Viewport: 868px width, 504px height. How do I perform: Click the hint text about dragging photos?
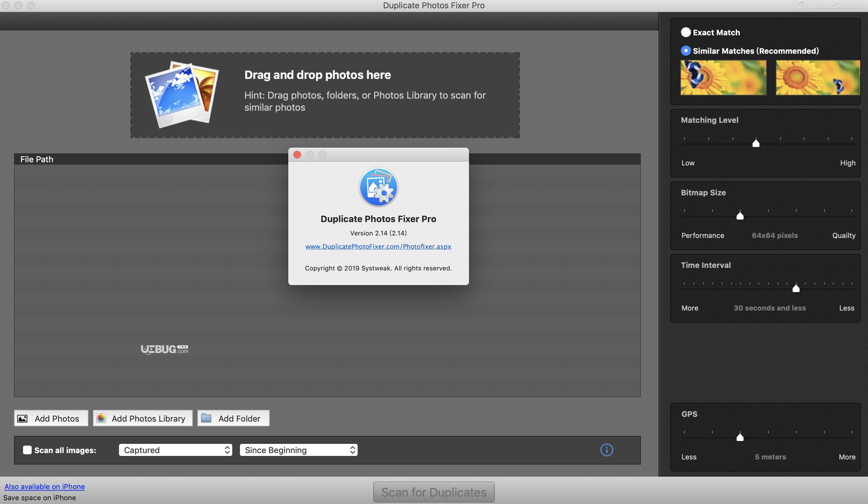pos(365,101)
